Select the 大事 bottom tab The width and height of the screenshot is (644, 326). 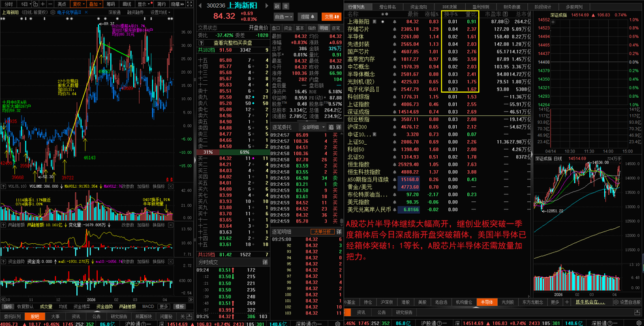(x=55, y=317)
